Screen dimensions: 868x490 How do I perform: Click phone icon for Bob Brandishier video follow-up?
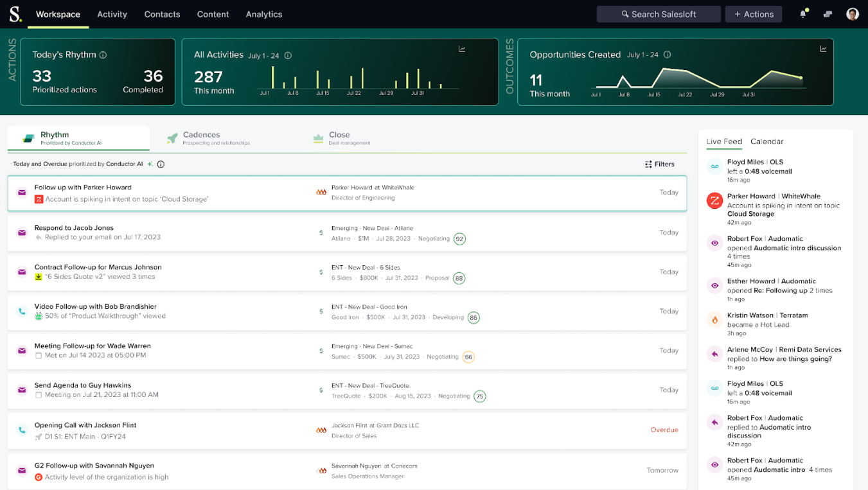[x=22, y=311]
